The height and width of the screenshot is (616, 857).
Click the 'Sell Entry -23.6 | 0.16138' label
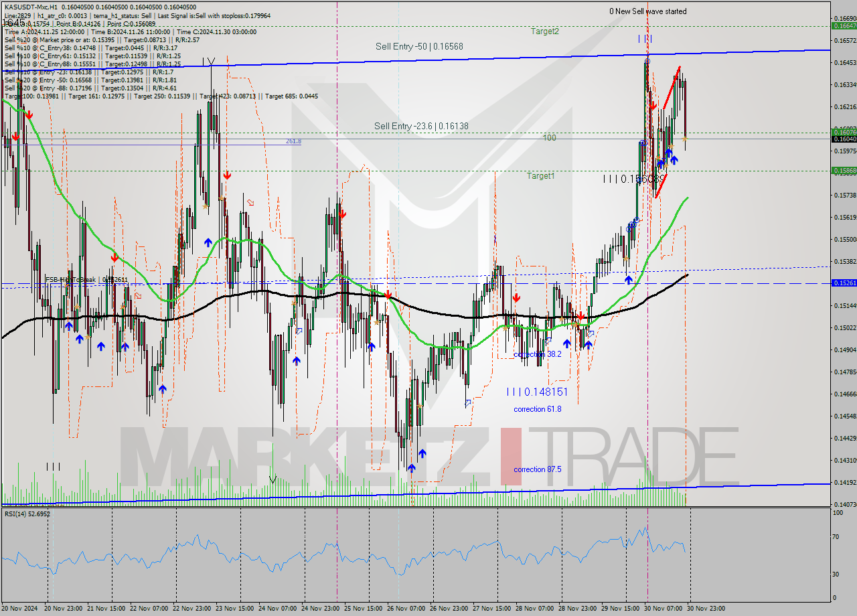(x=421, y=126)
